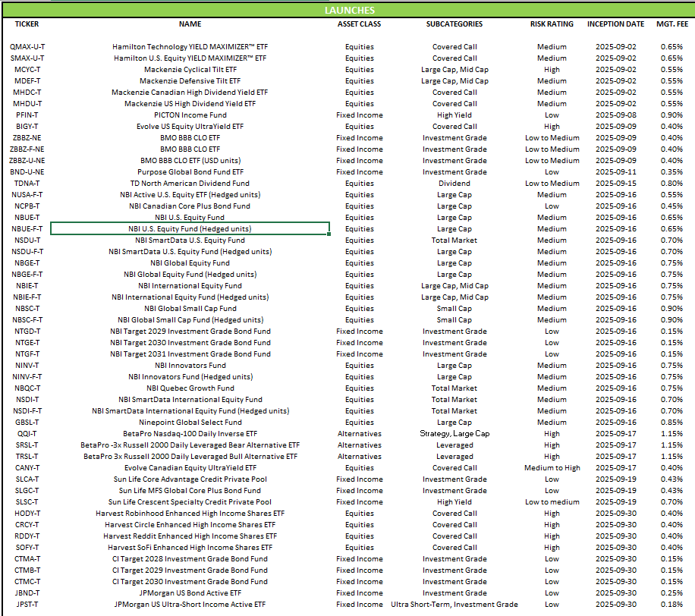Select the SUBCATEGORIES column header
This screenshot has width=695, height=616.
(454, 24)
